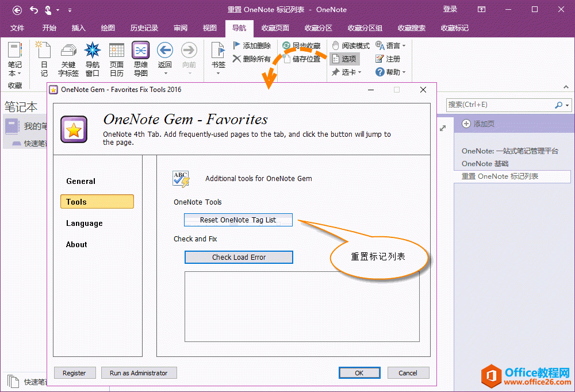Open the 语言 language dropdown

(391, 45)
